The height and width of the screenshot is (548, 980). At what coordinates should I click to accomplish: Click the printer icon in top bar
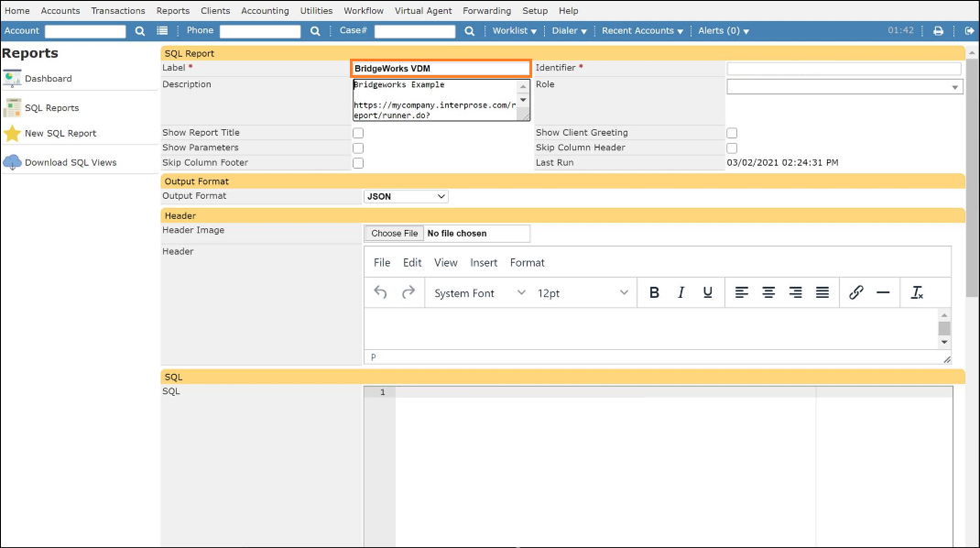click(938, 30)
